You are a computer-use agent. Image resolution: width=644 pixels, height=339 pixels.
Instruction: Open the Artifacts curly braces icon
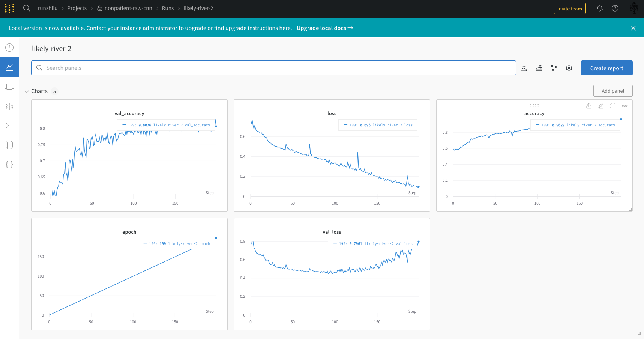click(9, 165)
